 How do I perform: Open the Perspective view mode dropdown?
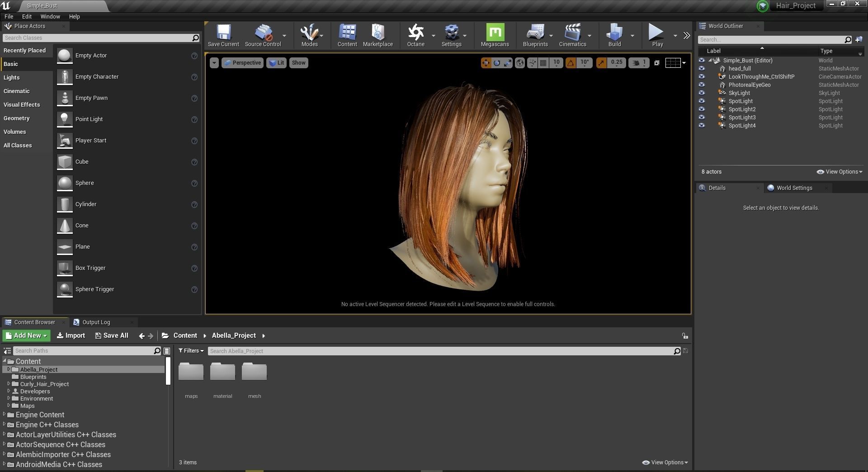243,63
